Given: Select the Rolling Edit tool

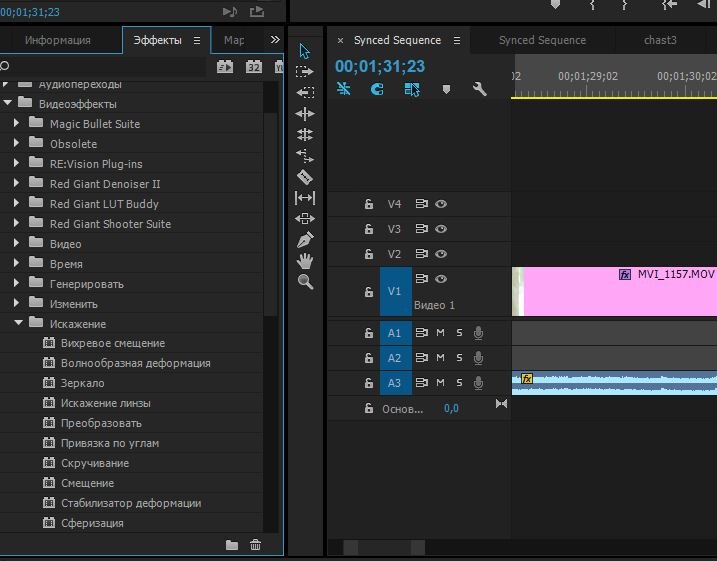Looking at the screenshot, I should click(x=305, y=134).
